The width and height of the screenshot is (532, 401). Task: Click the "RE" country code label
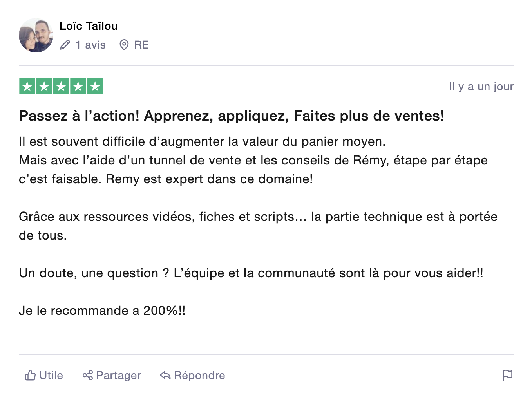[x=141, y=45]
